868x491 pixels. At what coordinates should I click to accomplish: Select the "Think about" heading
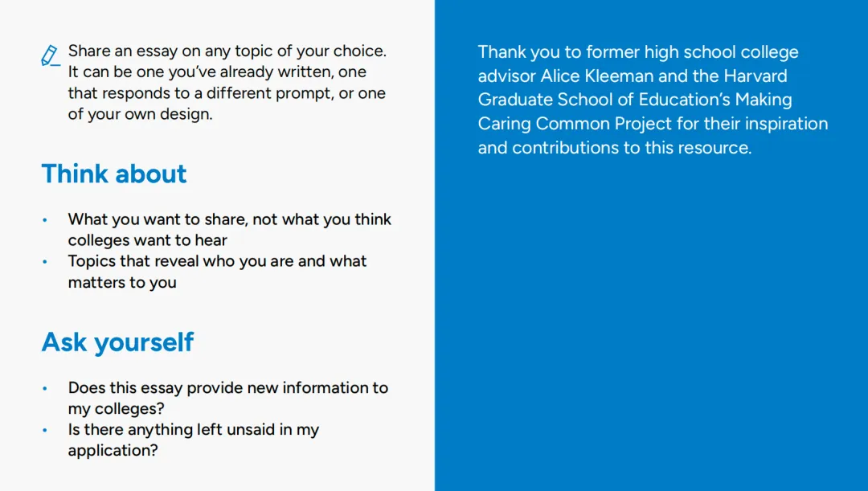point(114,174)
